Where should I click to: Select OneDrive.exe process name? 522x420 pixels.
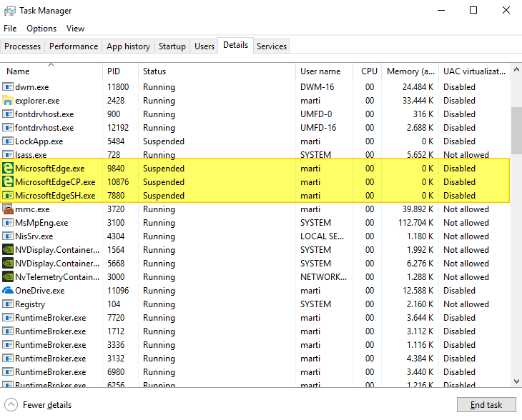coord(39,290)
